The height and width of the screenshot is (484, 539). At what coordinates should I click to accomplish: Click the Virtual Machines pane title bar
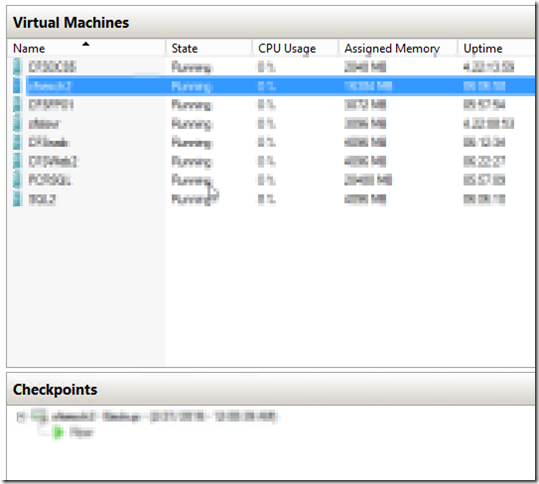pos(271,22)
